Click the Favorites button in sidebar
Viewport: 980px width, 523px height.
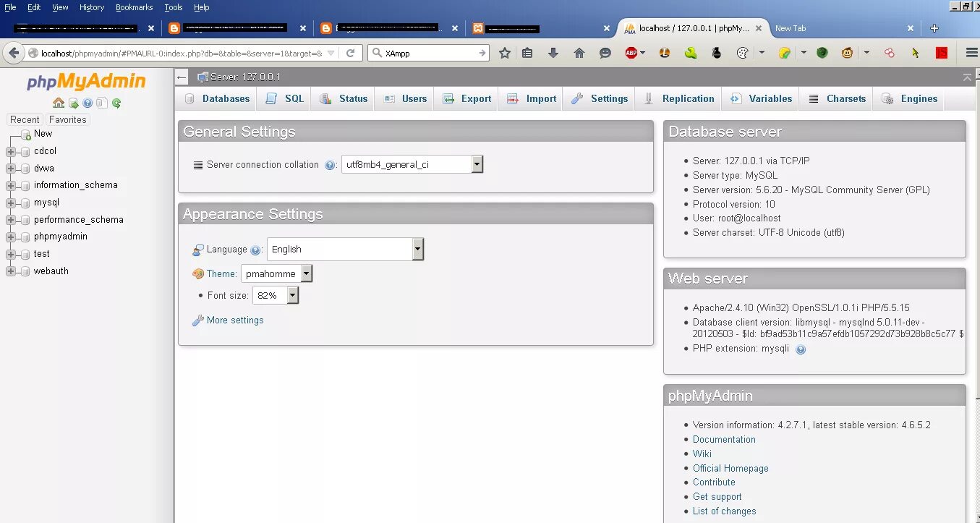[67, 120]
